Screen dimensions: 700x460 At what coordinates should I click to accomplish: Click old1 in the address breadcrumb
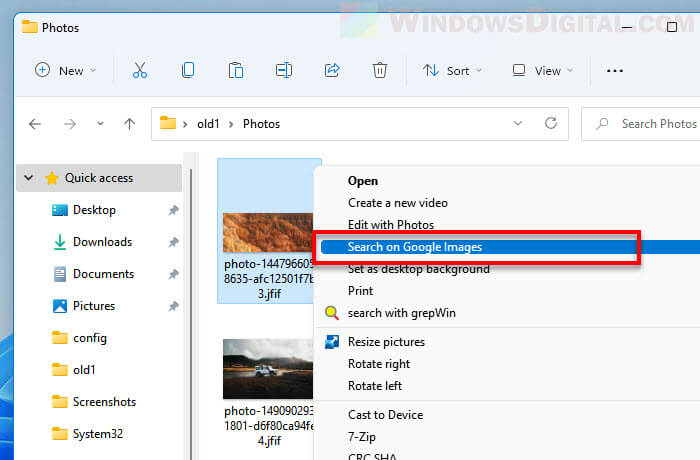coord(208,124)
